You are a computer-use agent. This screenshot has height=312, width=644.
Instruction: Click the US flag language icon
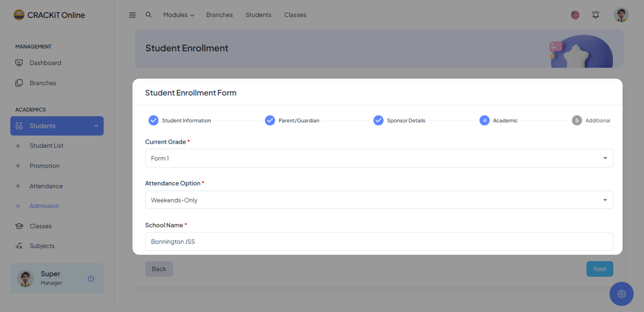[x=575, y=15]
